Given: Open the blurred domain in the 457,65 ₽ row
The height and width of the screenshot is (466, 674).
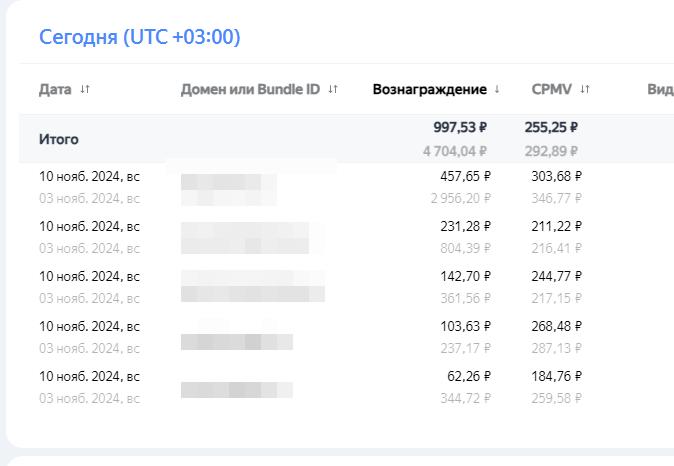Looking at the screenshot, I should [x=228, y=183].
